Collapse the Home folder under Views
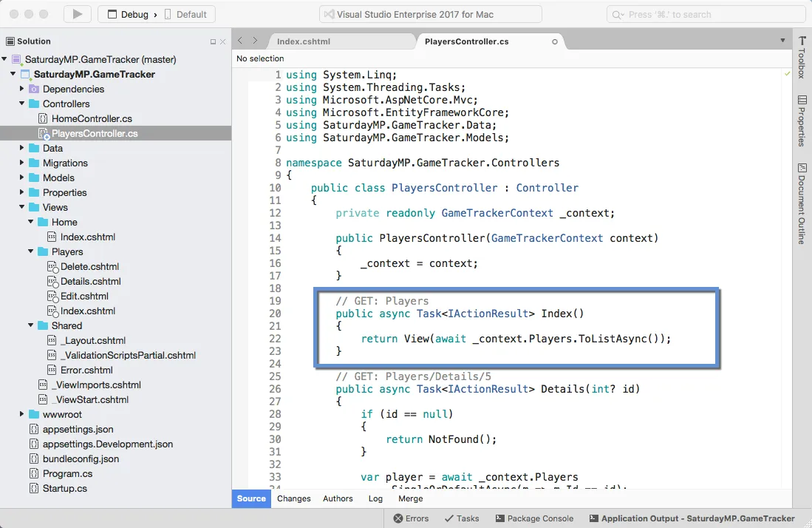 (30, 222)
